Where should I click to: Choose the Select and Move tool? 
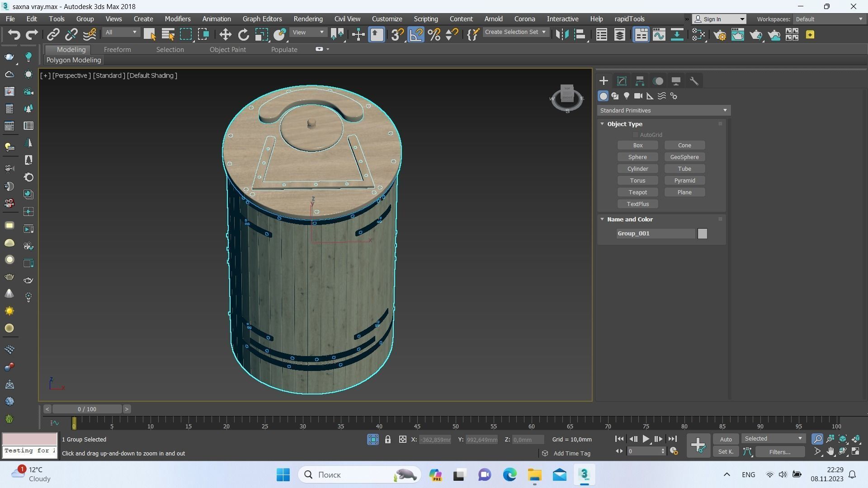225,34
